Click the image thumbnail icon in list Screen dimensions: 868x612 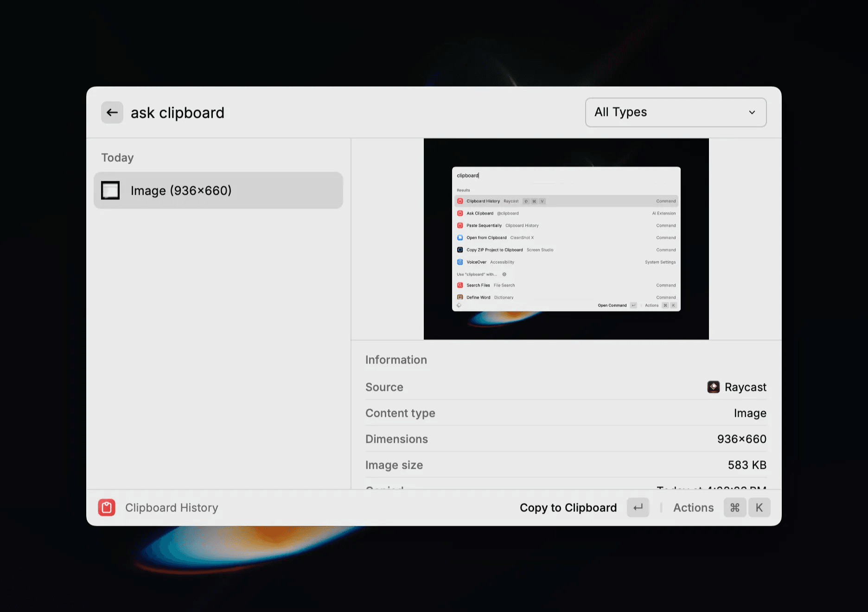pyautogui.click(x=110, y=190)
